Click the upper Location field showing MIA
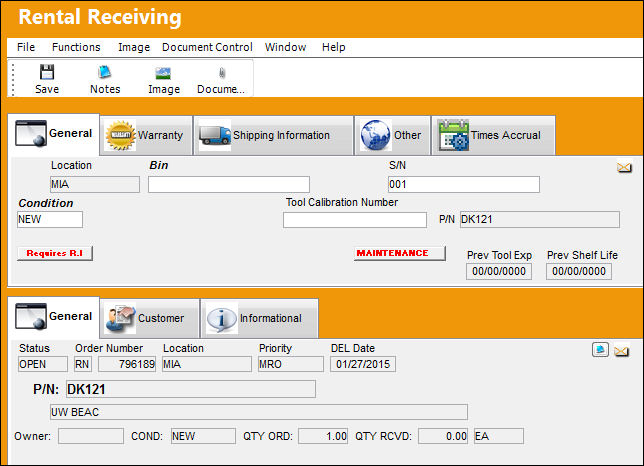This screenshot has width=644, height=466. coord(95,184)
